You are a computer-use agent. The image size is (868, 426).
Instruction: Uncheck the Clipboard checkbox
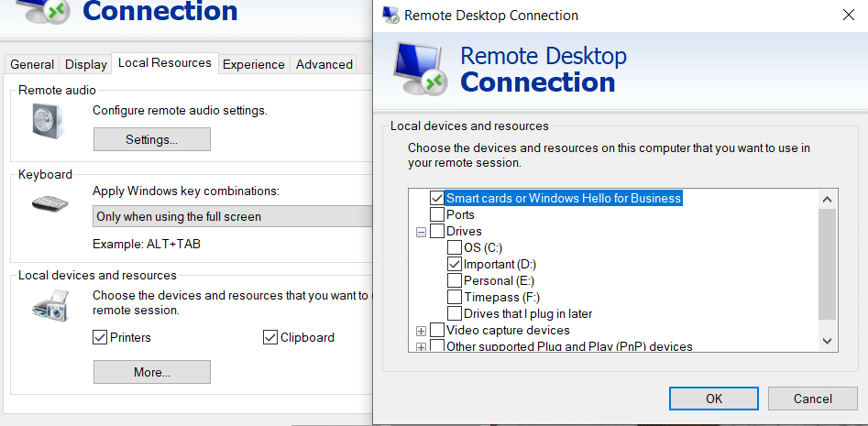270,337
